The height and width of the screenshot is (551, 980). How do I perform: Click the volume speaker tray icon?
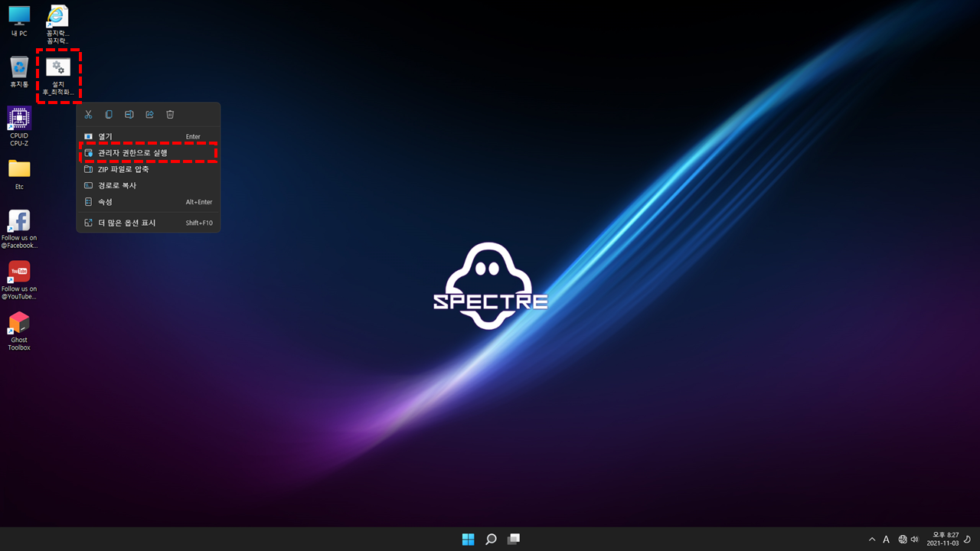[914, 540]
